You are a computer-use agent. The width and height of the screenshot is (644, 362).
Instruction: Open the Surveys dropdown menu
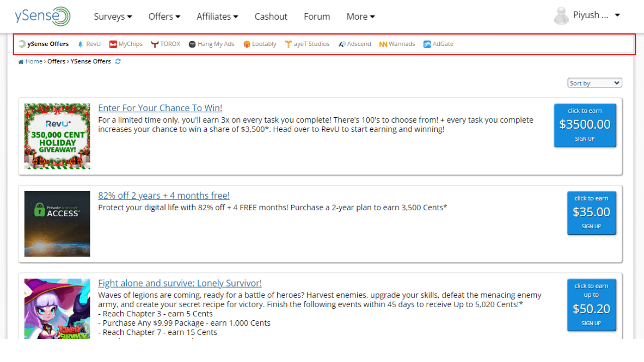[x=113, y=17]
